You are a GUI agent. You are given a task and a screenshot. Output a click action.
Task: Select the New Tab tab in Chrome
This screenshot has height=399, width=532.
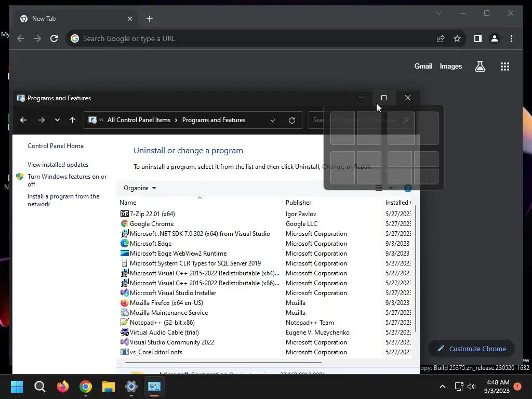point(76,19)
